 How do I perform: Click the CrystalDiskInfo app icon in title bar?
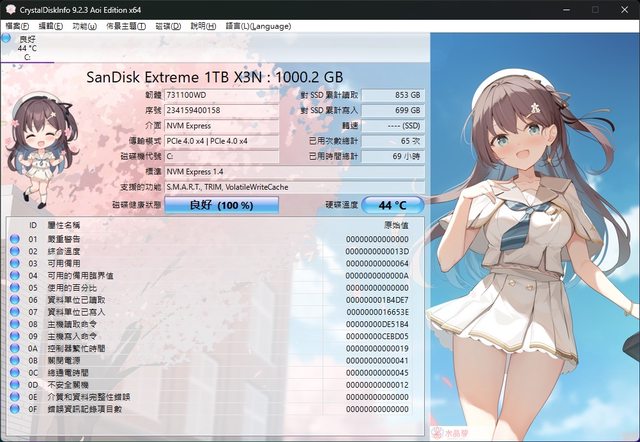[x=9, y=9]
